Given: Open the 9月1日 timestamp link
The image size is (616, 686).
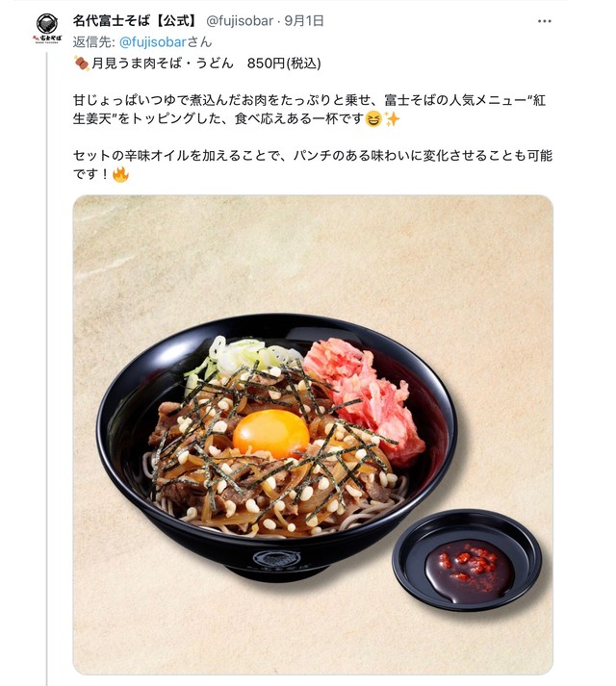Looking at the screenshot, I should [304, 20].
